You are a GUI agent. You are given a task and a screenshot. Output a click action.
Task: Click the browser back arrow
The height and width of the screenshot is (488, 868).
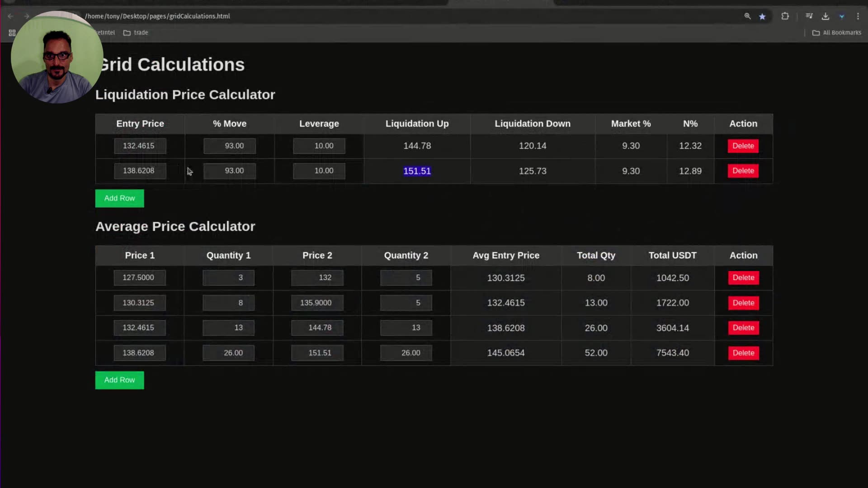[10, 16]
